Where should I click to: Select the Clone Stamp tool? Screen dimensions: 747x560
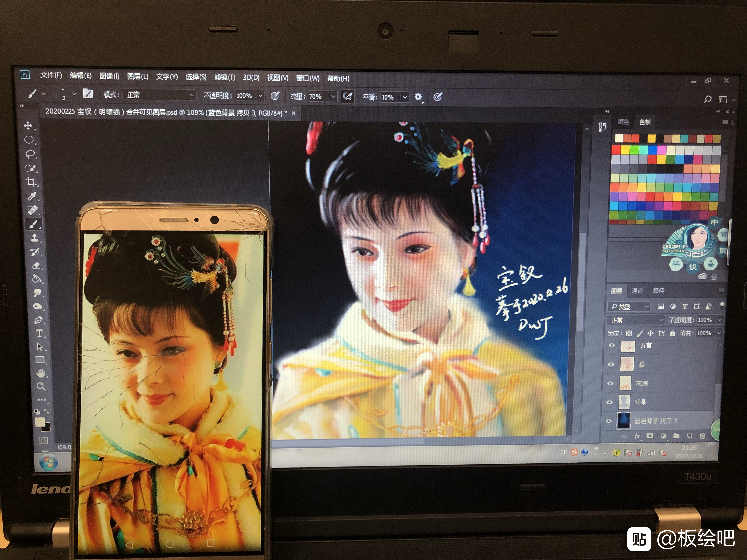tap(35, 238)
